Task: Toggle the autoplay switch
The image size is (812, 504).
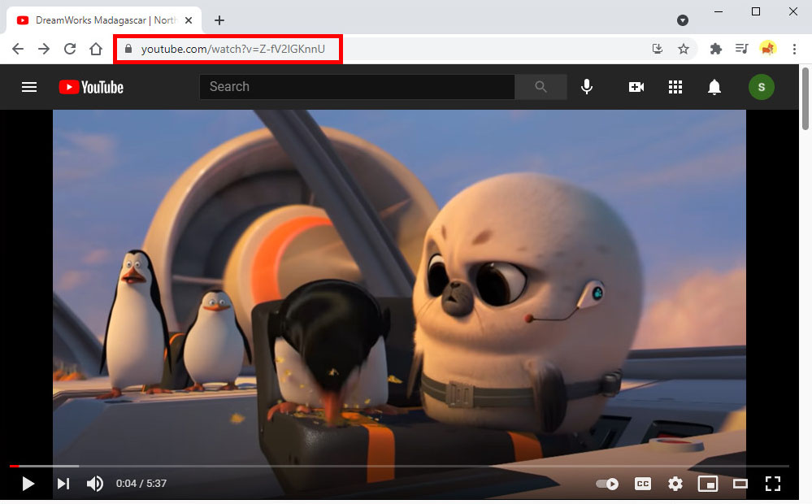Action: pyautogui.click(x=607, y=484)
